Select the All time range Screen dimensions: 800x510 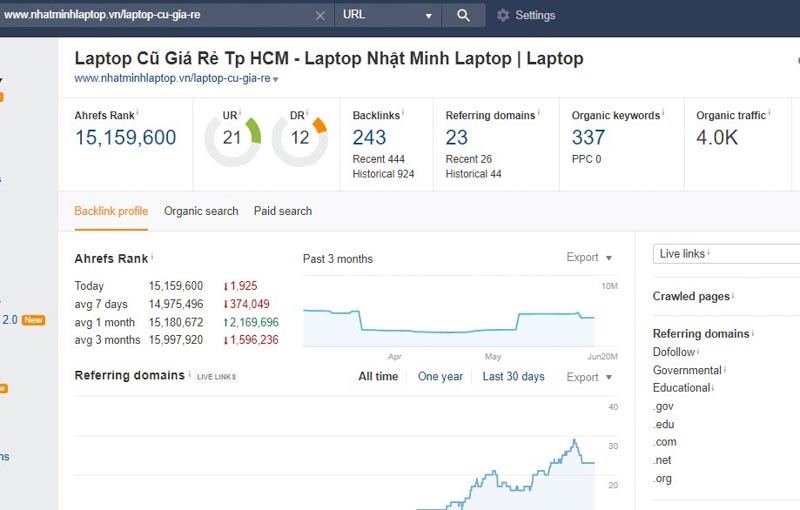(378, 376)
